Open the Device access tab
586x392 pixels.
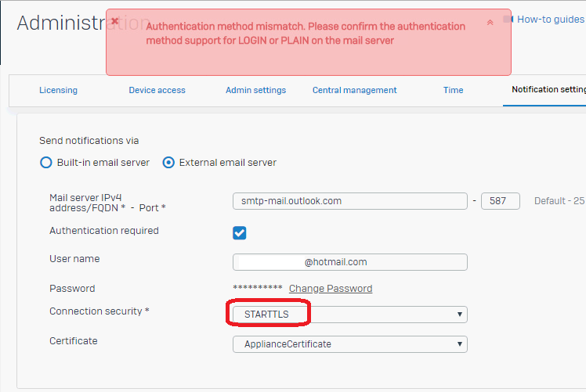tap(157, 90)
